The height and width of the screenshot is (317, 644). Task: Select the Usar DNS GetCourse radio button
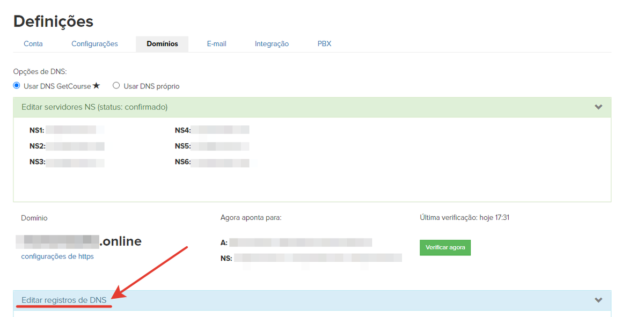(17, 86)
